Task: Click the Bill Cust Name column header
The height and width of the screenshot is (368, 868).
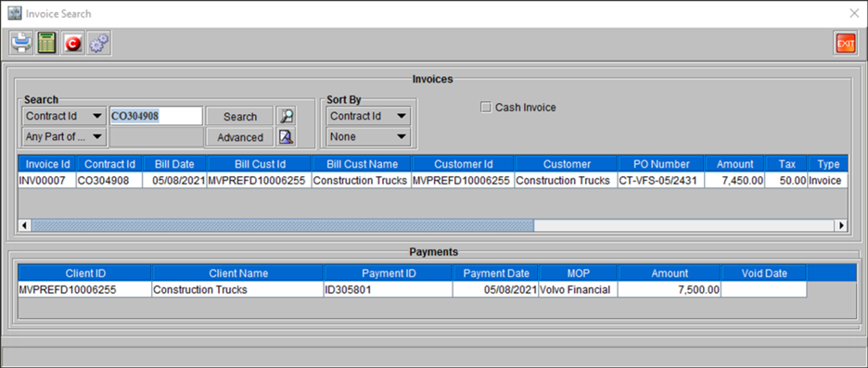Action: pos(362,164)
